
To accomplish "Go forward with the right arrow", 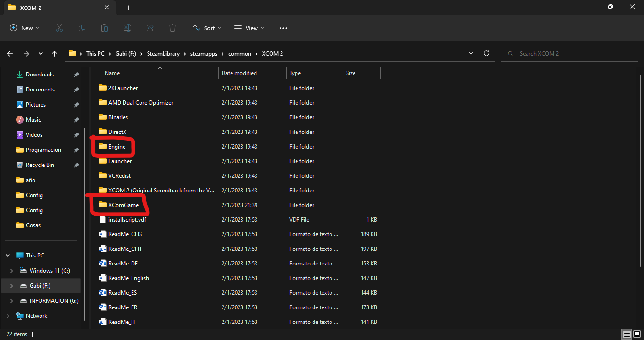I will [26, 54].
